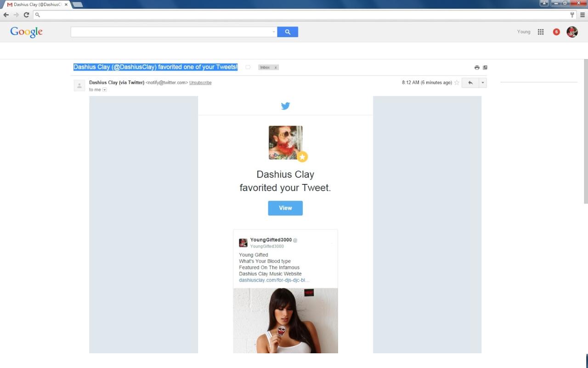Click the blue View button
Image resolution: width=588 pixels, height=368 pixels.
(285, 208)
